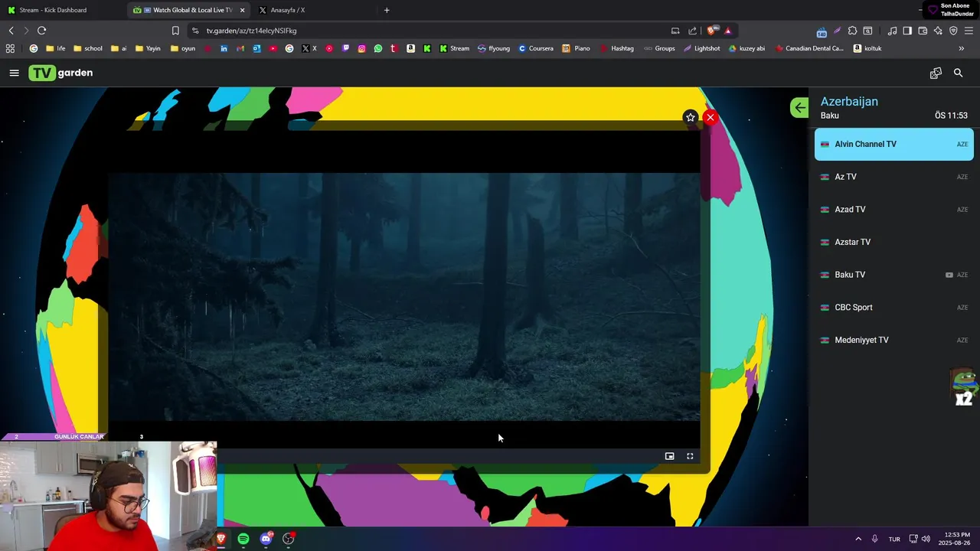The image size is (980, 551).
Task: Open the Gmail bookmark
Action: click(240, 48)
